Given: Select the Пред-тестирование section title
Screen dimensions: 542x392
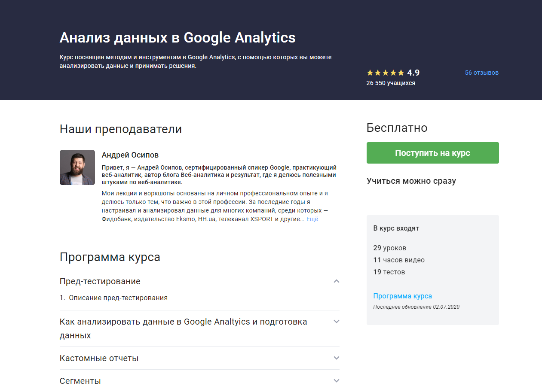Looking at the screenshot, I should [x=100, y=281].
